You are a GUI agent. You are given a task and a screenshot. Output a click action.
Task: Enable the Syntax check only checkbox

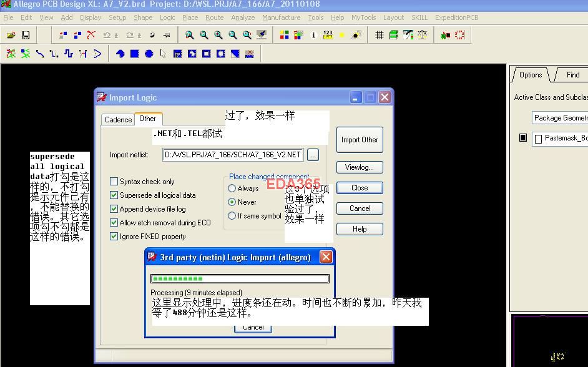pyautogui.click(x=114, y=182)
